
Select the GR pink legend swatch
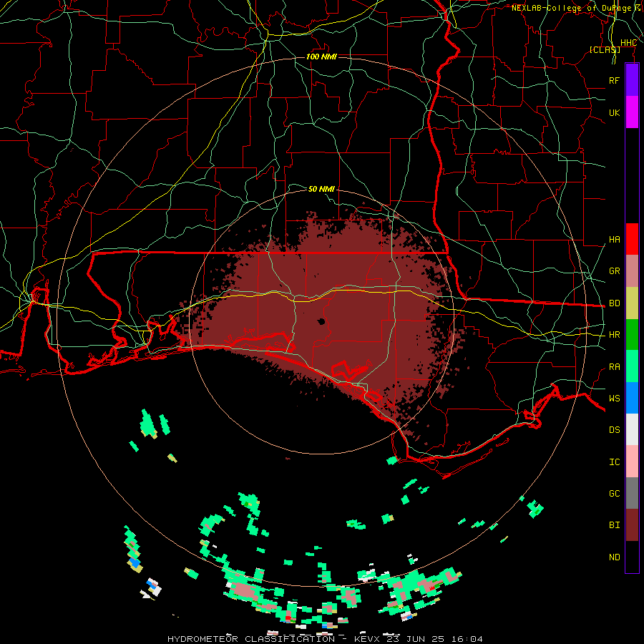pos(632,271)
